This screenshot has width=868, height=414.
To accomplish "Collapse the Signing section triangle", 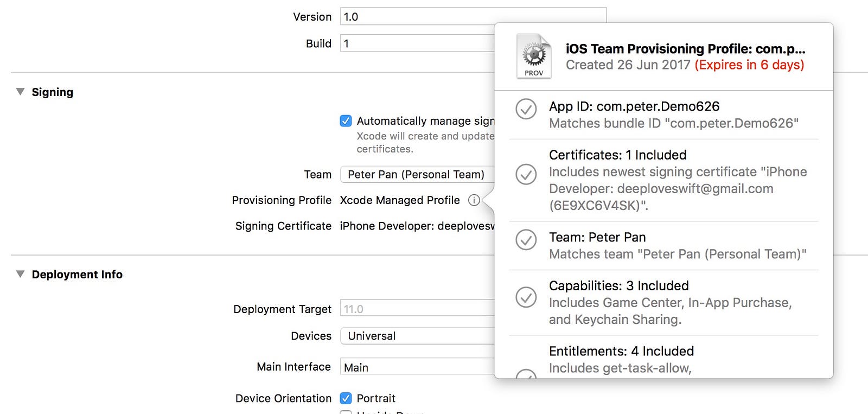I will point(20,92).
